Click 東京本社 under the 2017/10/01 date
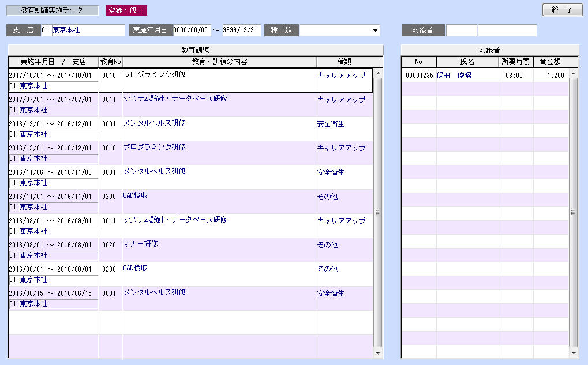 (x=33, y=86)
